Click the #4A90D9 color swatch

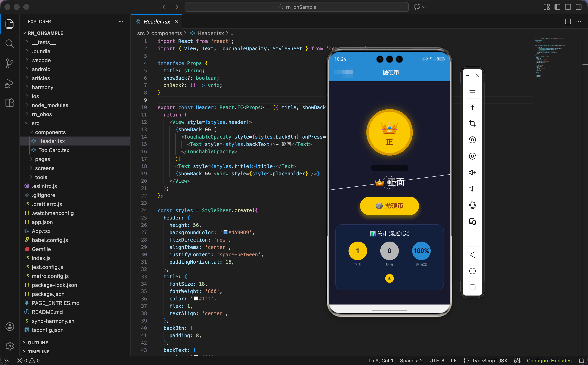pos(226,232)
